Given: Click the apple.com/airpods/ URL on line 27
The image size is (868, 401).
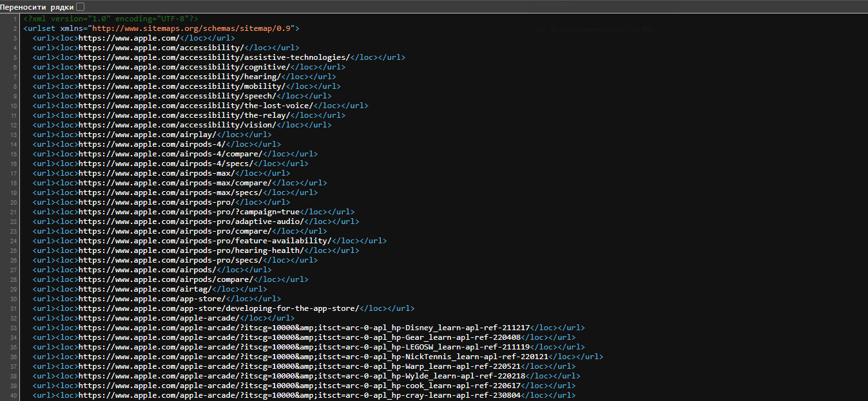Looking at the screenshot, I should point(148,270).
